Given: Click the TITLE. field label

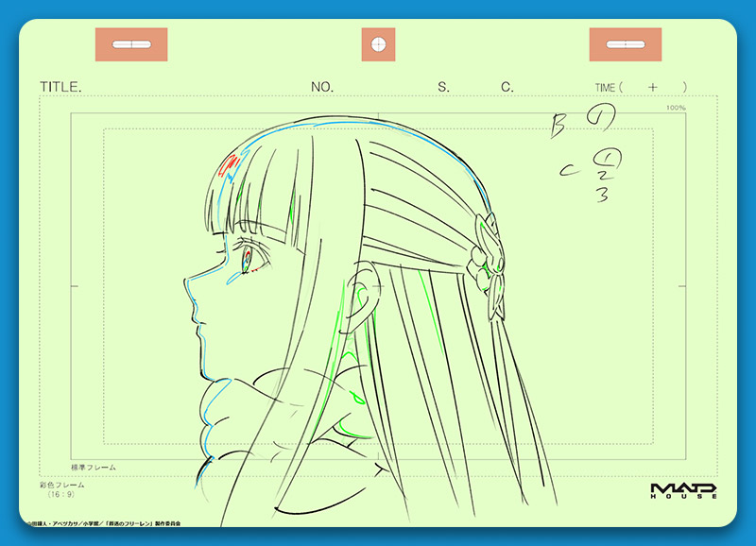Looking at the screenshot, I should [60, 87].
